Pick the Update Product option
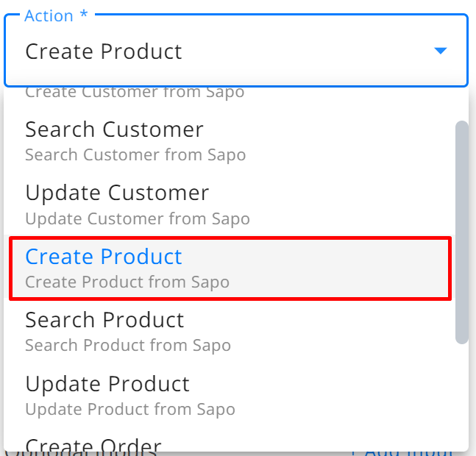Viewport: 476px width, 456px height. pos(230,396)
